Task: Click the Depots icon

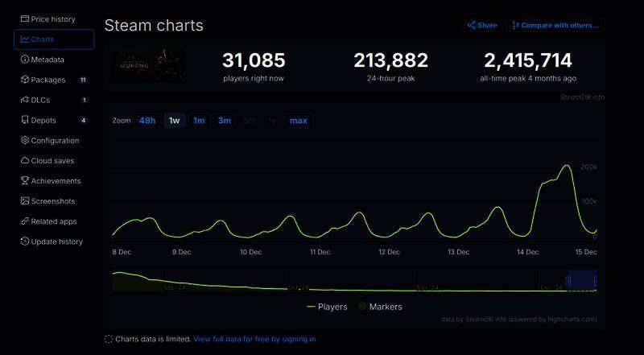Action: tap(25, 120)
